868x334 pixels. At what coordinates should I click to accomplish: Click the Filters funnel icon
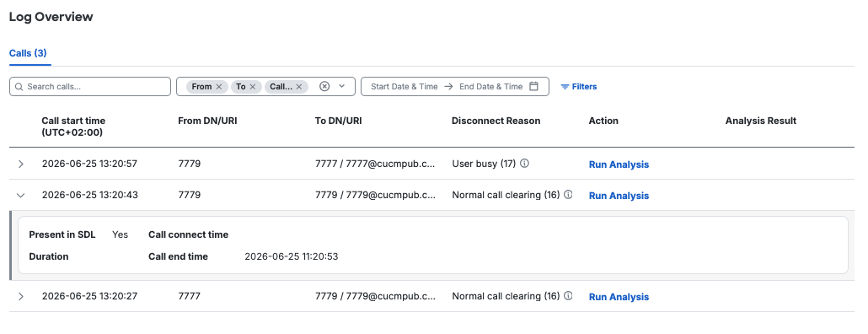click(565, 87)
